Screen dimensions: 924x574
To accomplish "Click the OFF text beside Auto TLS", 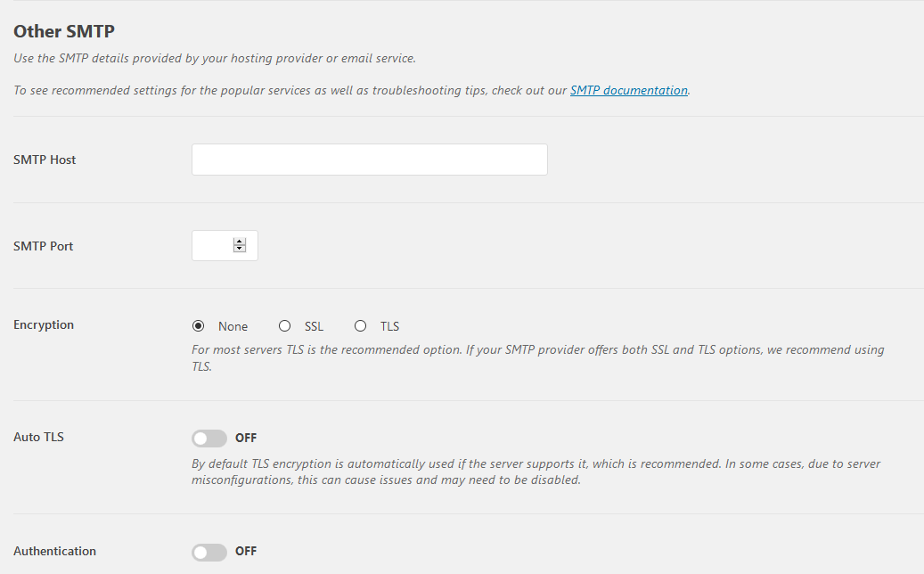I will (246, 439).
